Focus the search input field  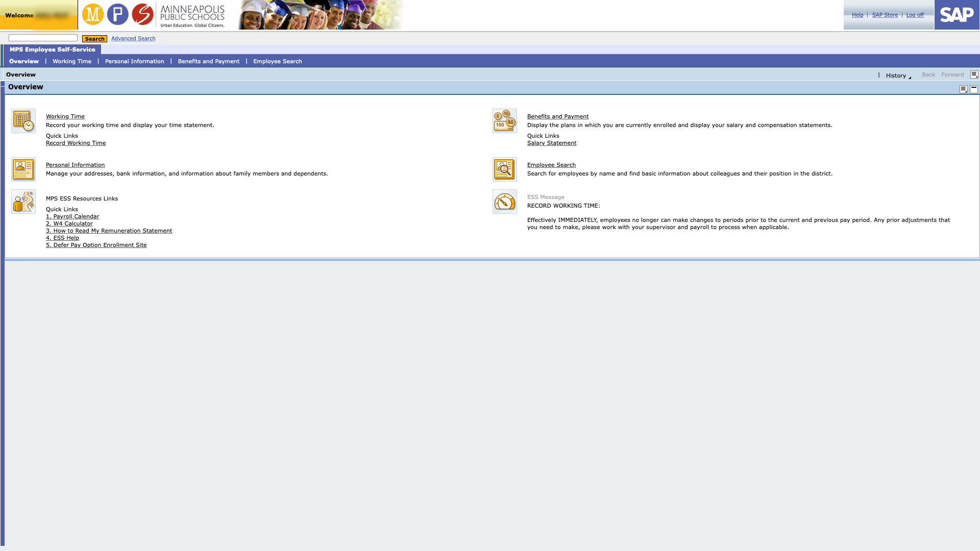coord(43,38)
